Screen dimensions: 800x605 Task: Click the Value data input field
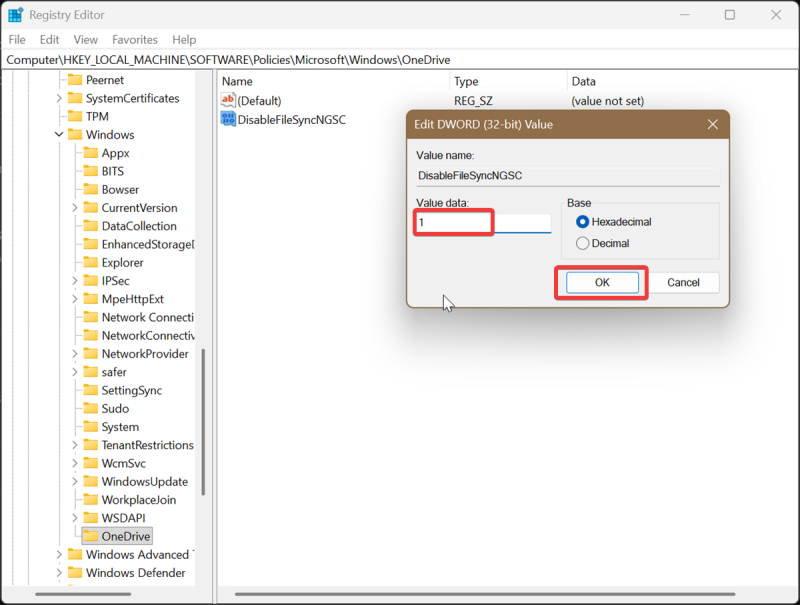pyautogui.click(x=483, y=222)
